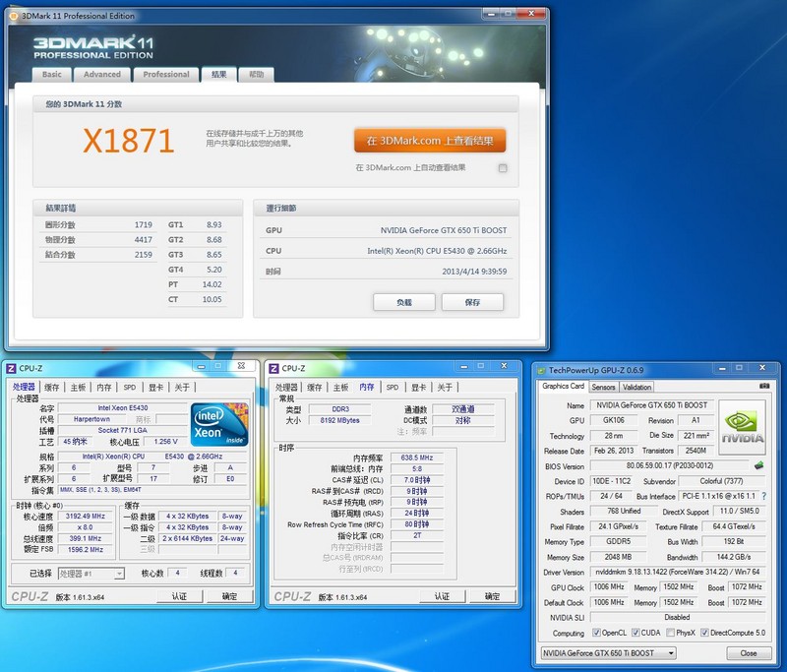
Task: Toggle the DirectCompute 5.0 checkbox
Action: [x=704, y=633]
